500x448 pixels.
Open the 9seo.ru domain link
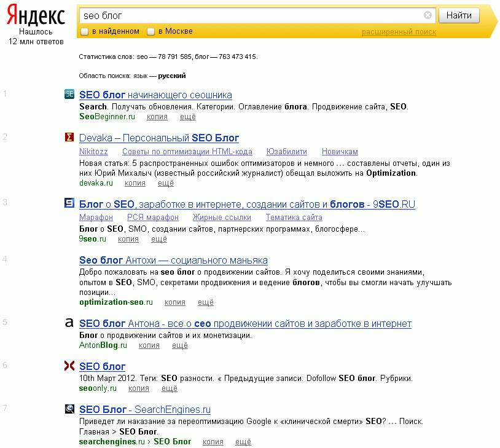coord(93,239)
